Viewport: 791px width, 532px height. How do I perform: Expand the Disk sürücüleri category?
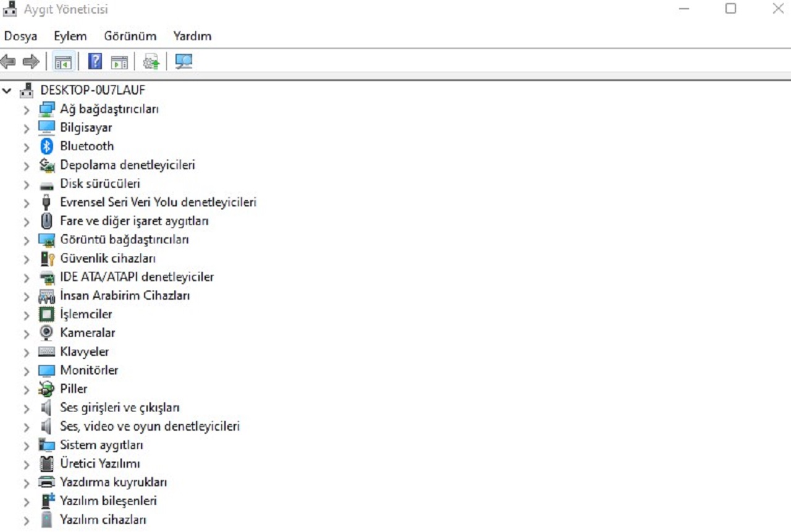pyautogui.click(x=26, y=184)
